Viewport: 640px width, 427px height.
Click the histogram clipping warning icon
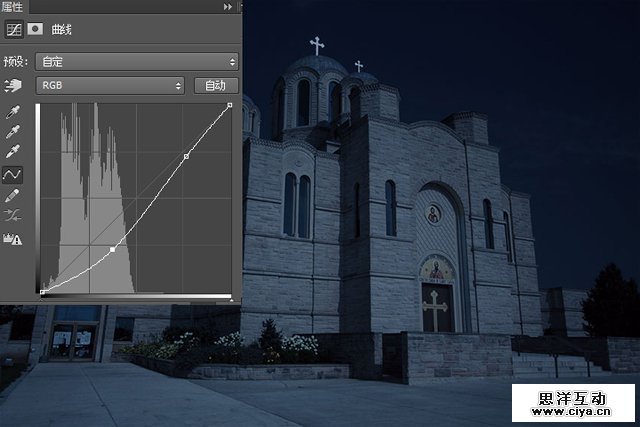14,238
